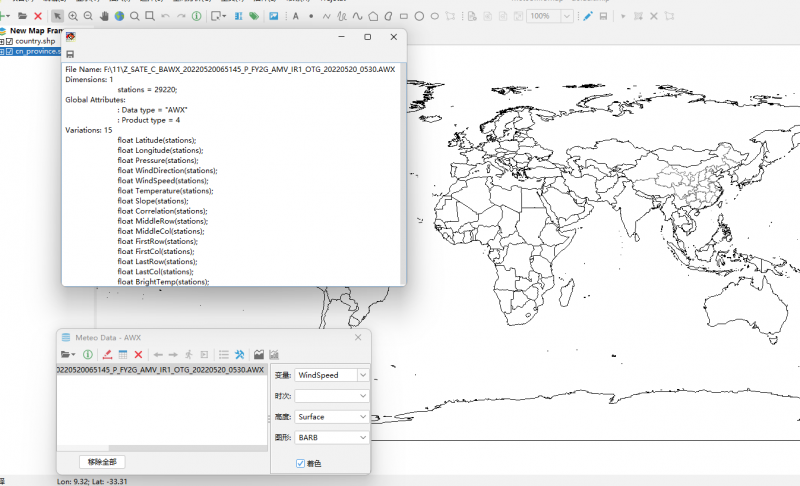Open data file in Meteo Data panel
The image size is (800, 486).
[67, 354]
